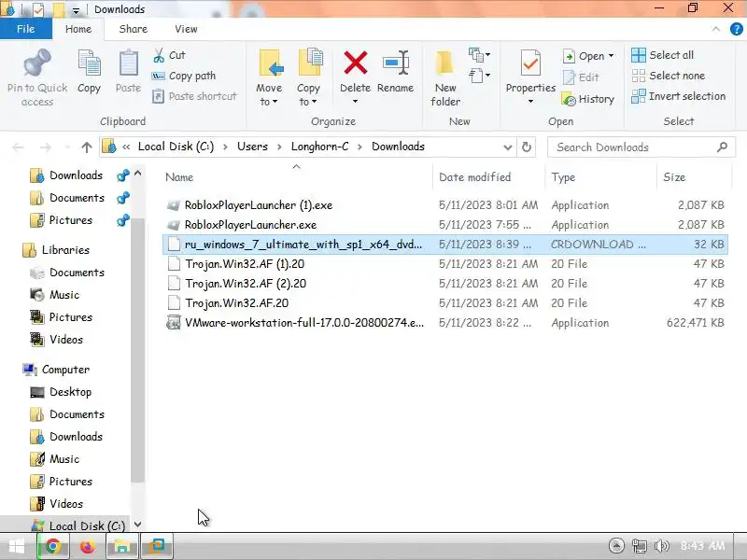Screen dimensions: 747x560
Task: Expand the Delete options arrow
Action: (x=355, y=102)
